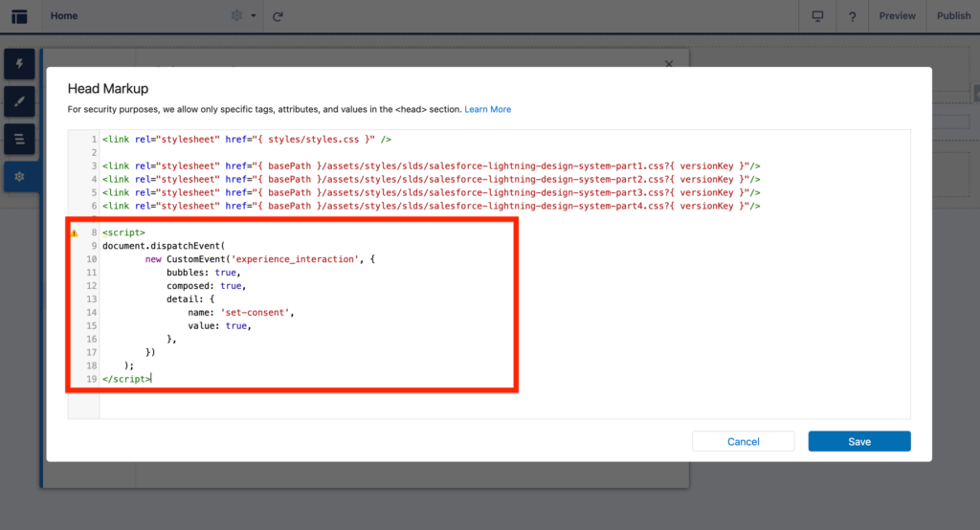The image size is (980, 530).
Task: Click Preview in the top bar
Action: [897, 16]
